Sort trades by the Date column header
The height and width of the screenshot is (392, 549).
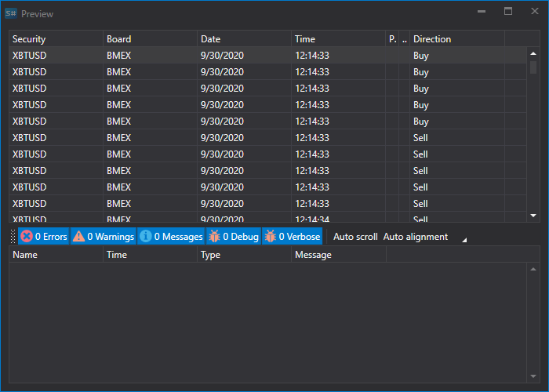click(x=245, y=39)
